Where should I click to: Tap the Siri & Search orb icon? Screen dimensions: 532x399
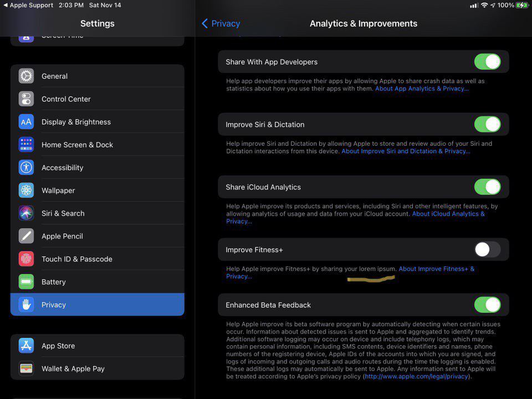(x=26, y=213)
